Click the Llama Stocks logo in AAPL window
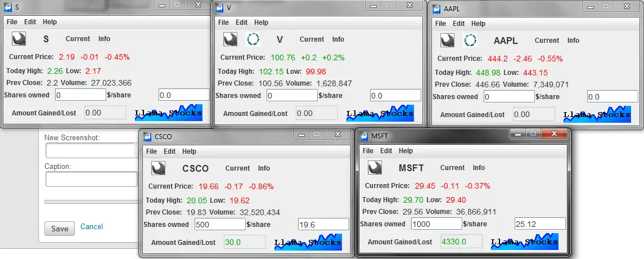 [597, 115]
